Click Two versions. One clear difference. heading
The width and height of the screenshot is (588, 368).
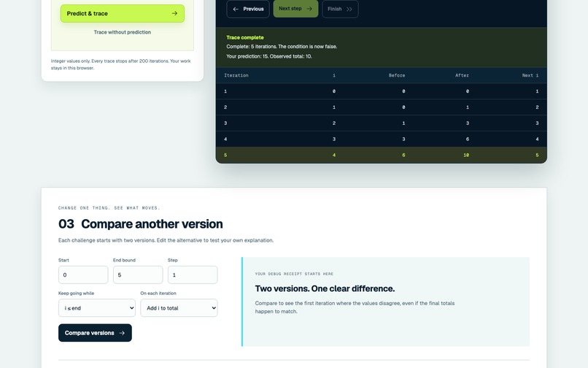[x=325, y=288]
